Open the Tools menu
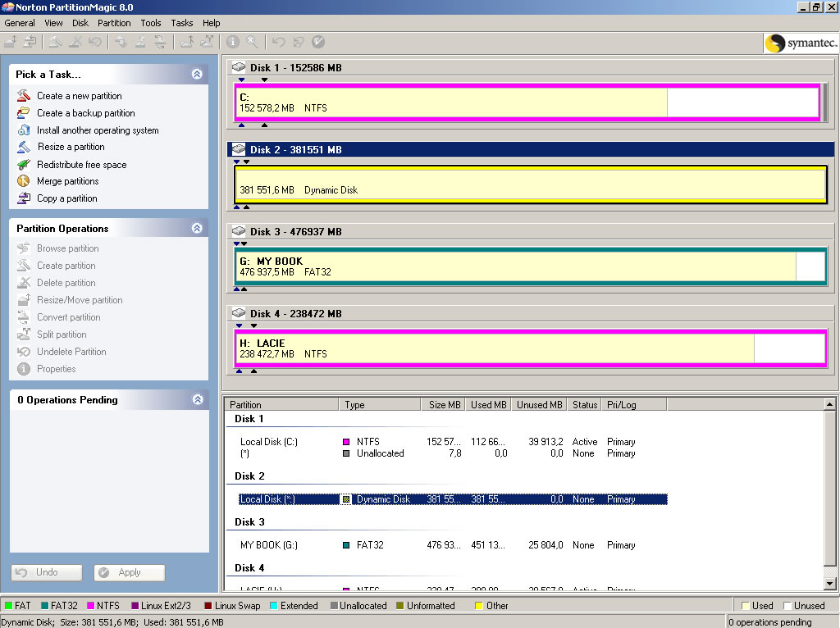The height and width of the screenshot is (628, 840). pos(151,23)
